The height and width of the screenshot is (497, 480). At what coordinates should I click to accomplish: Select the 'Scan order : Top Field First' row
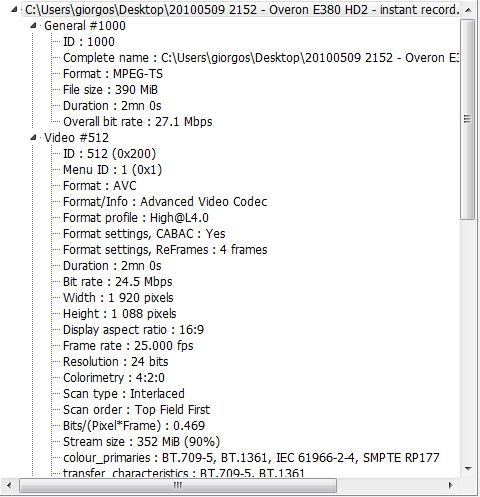(136, 410)
